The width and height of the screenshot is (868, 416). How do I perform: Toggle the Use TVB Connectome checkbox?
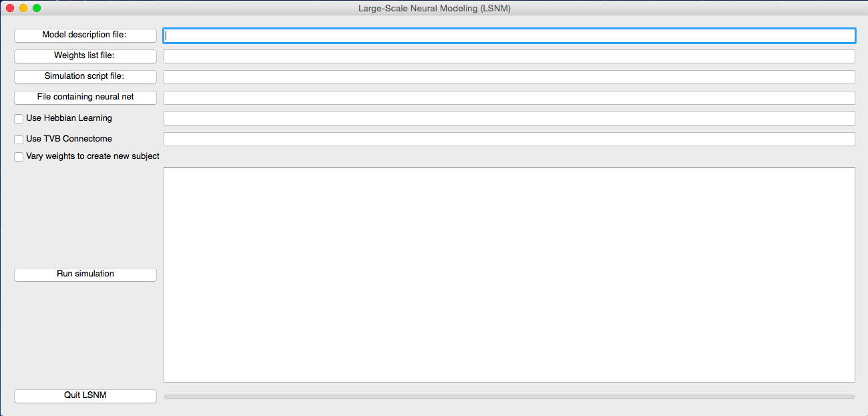pyautogui.click(x=19, y=140)
